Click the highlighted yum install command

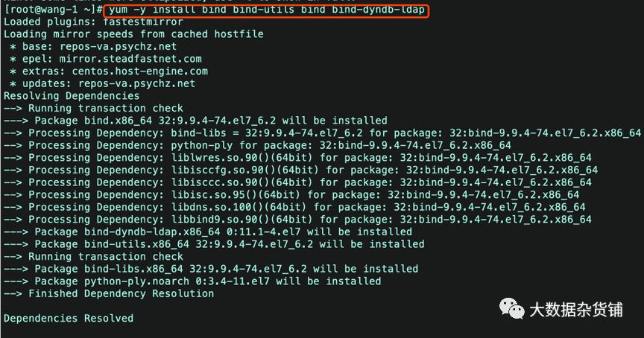click(267, 10)
